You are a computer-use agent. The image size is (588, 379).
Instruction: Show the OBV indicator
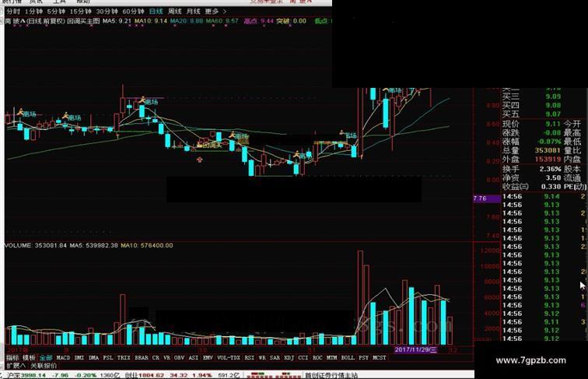click(179, 358)
